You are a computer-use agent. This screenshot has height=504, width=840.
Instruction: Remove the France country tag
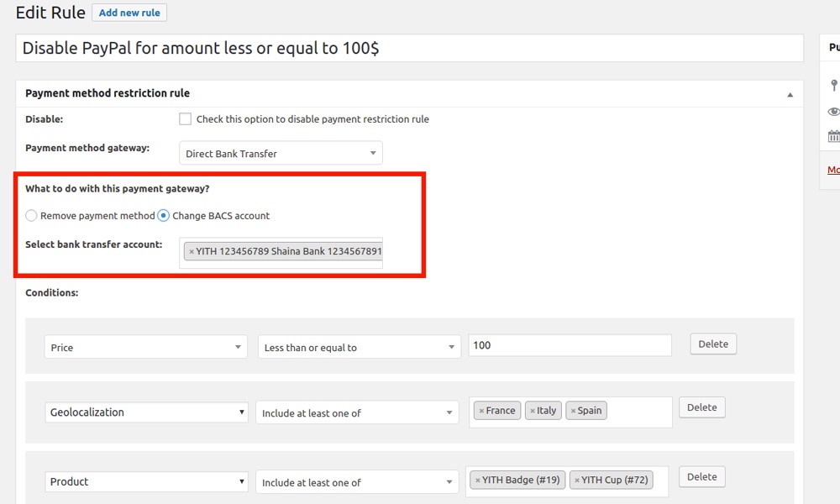tap(480, 411)
